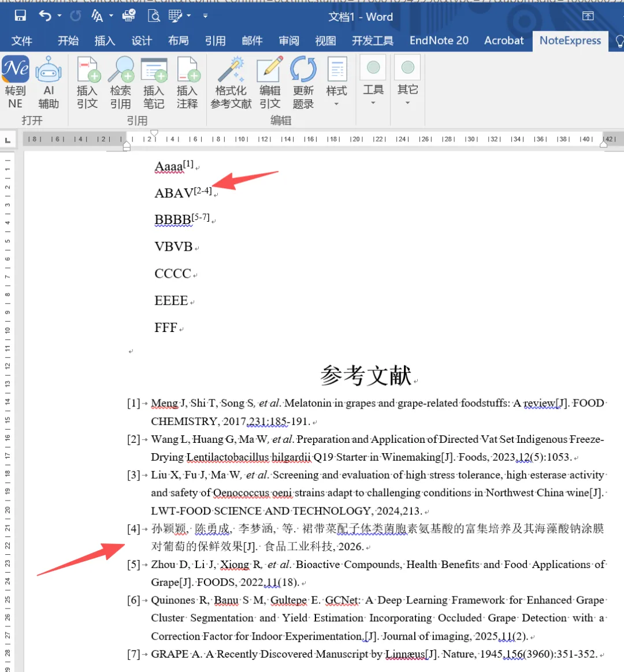Click the text FFF

tap(166, 327)
